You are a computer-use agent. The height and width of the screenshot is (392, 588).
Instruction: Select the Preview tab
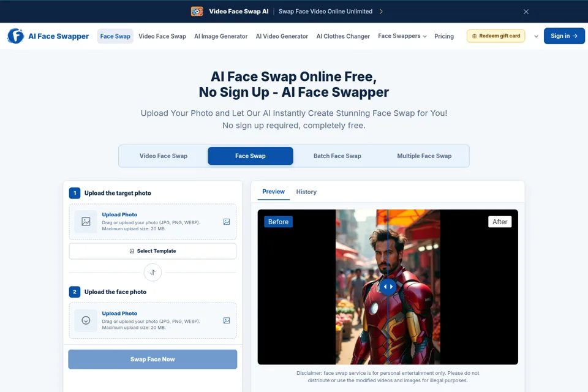(x=273, y=192)
